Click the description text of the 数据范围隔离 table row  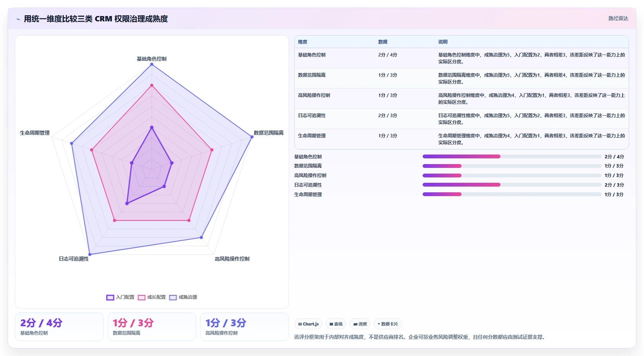click(x=531, y=79)
